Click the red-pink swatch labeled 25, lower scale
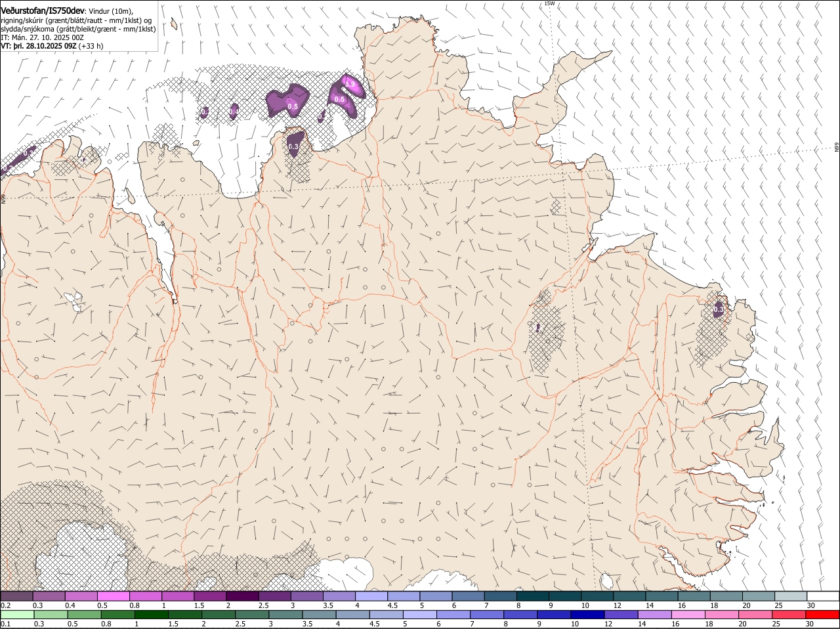The image size is (840, 629). [x=788, y=615]
